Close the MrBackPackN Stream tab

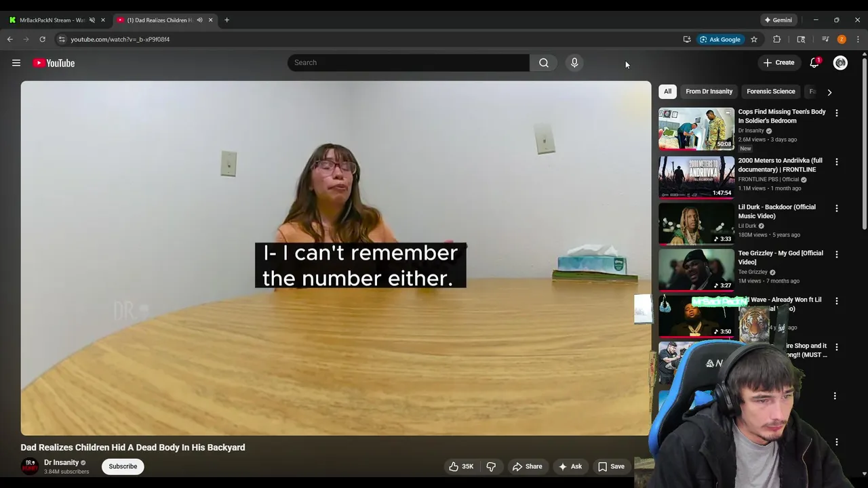click(x=103, y=20)
